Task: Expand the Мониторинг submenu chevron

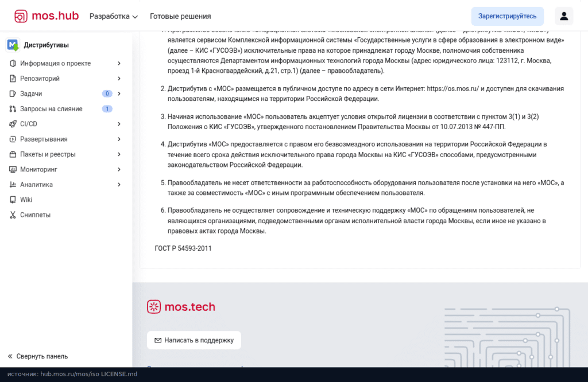Action: point(119,169)
